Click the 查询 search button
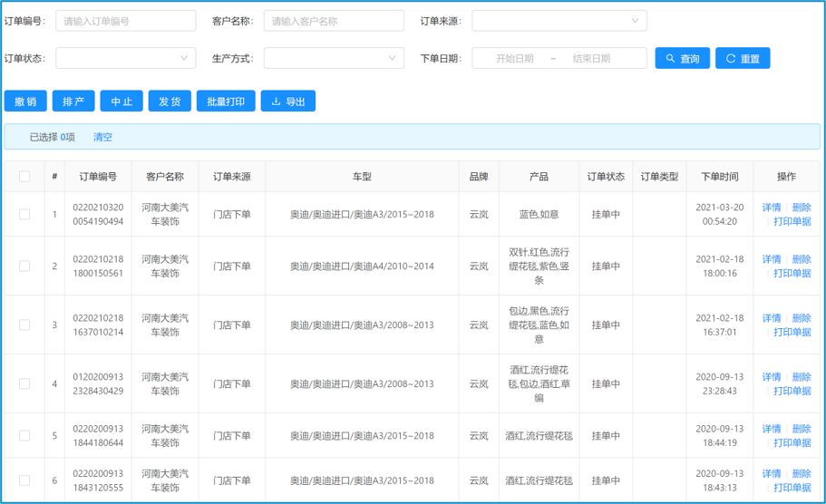 coord(682,58)
